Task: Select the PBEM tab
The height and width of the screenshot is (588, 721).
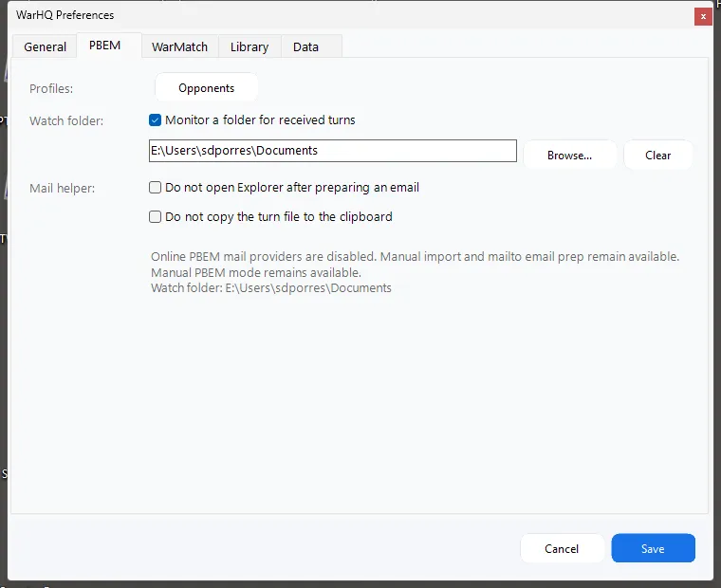Action: coord(109,46)
